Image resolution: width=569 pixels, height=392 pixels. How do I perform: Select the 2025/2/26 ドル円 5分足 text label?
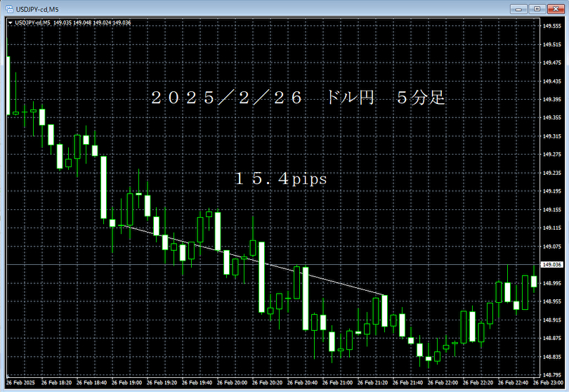click(298, 98)
